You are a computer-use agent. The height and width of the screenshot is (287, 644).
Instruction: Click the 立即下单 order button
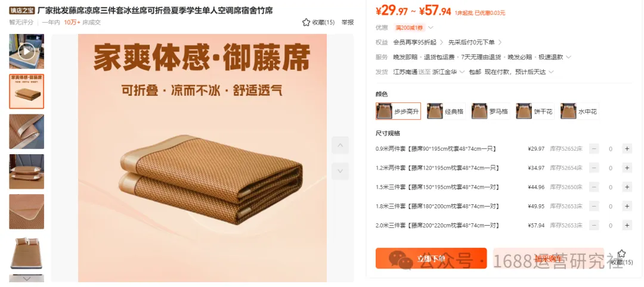click(x=431, y=258)
